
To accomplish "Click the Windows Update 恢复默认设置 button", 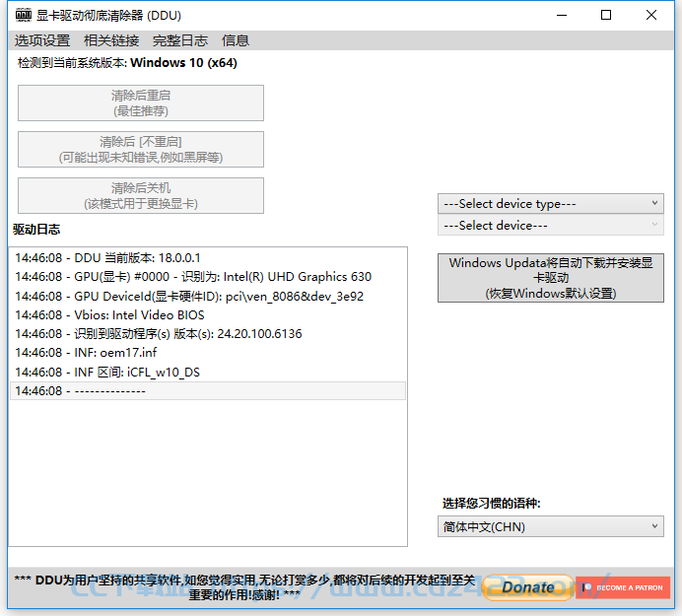I will click(551, 278).
